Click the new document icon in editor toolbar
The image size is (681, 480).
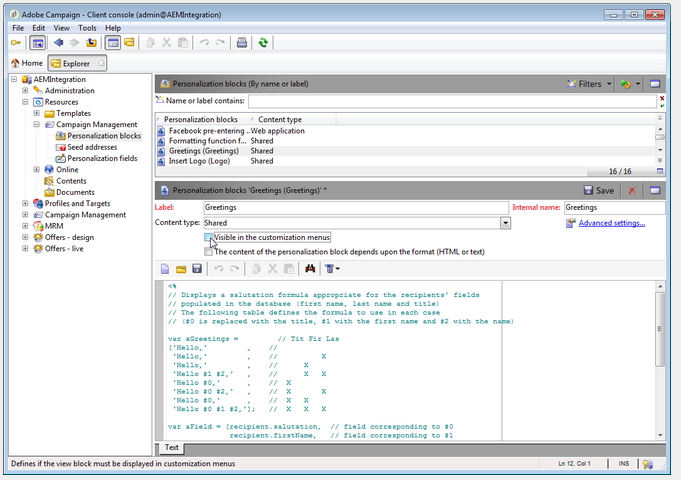166,269
